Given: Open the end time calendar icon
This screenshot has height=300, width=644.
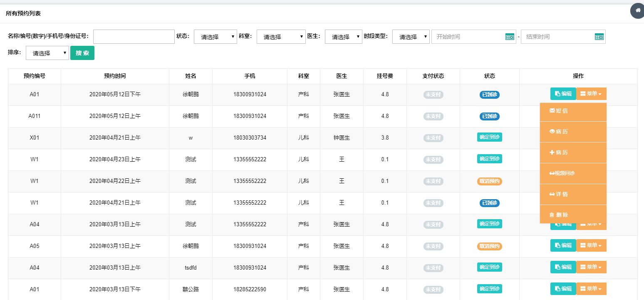Looking at the screenshot, I should point(599,37).
